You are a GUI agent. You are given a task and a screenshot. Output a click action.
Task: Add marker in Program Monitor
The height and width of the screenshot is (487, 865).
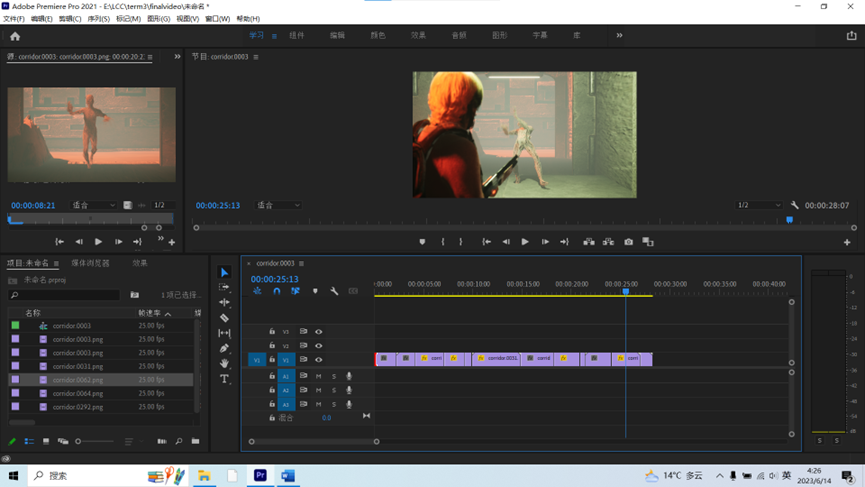coord(422,242)
